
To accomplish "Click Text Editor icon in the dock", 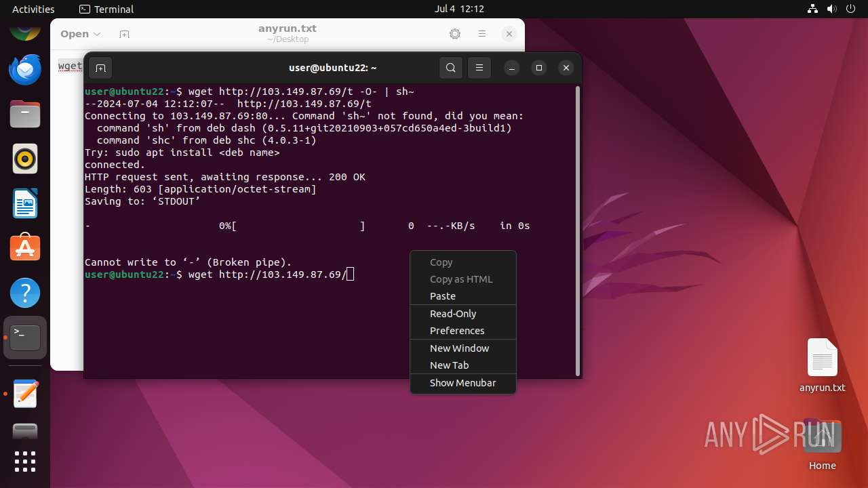I will tap(25, 393).
